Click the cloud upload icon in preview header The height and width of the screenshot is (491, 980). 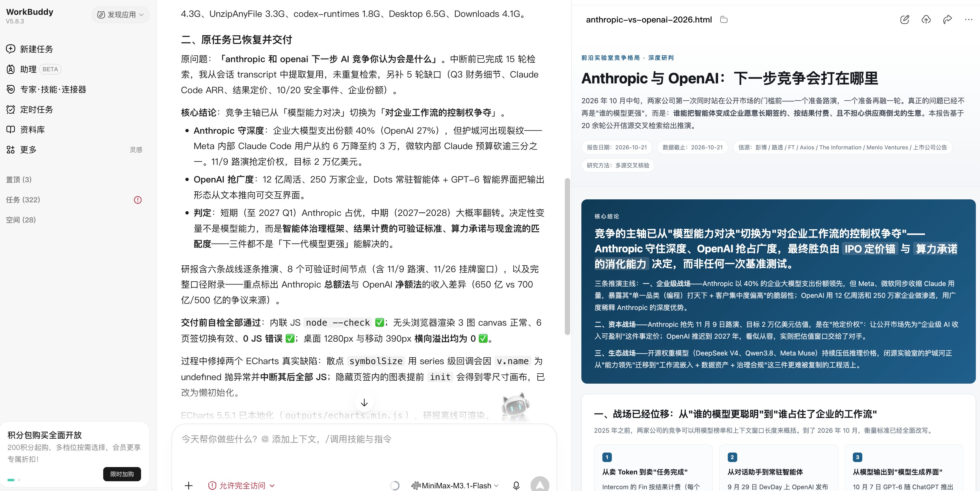coord(926,20)
